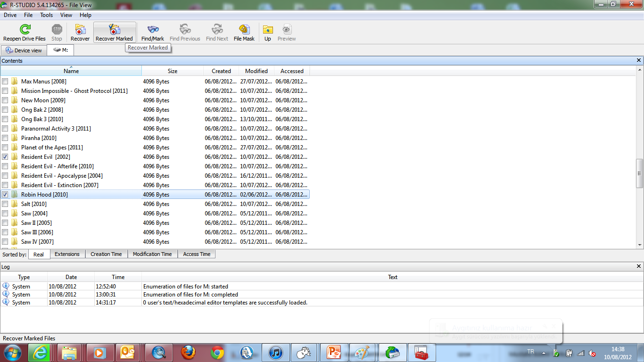Open the View menu
The image size is (644, 362).
pos(66,15)
